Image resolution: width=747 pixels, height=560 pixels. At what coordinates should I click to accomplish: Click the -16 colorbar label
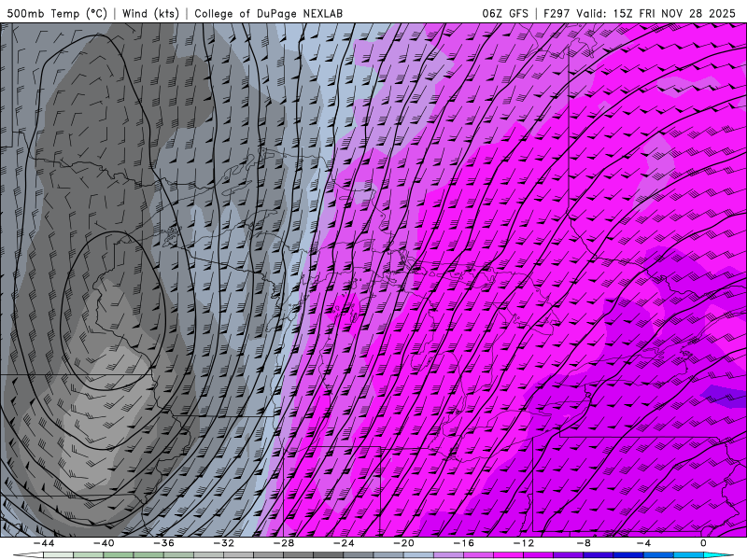(x=464, y=543)
